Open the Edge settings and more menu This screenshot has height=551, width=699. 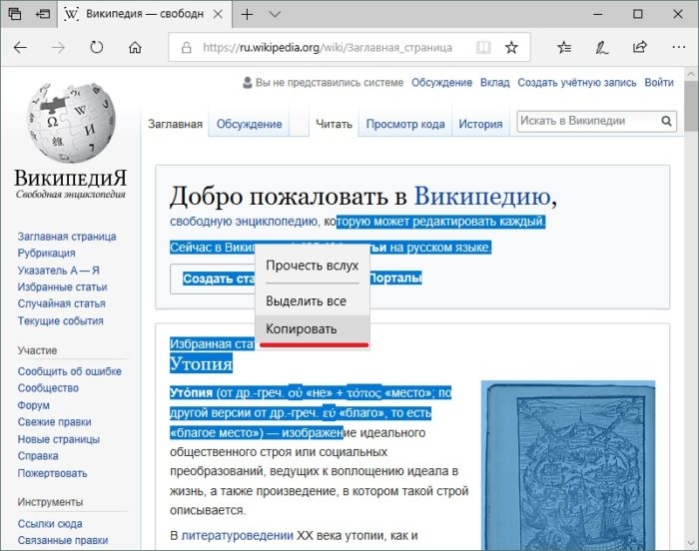pos(678,47)
